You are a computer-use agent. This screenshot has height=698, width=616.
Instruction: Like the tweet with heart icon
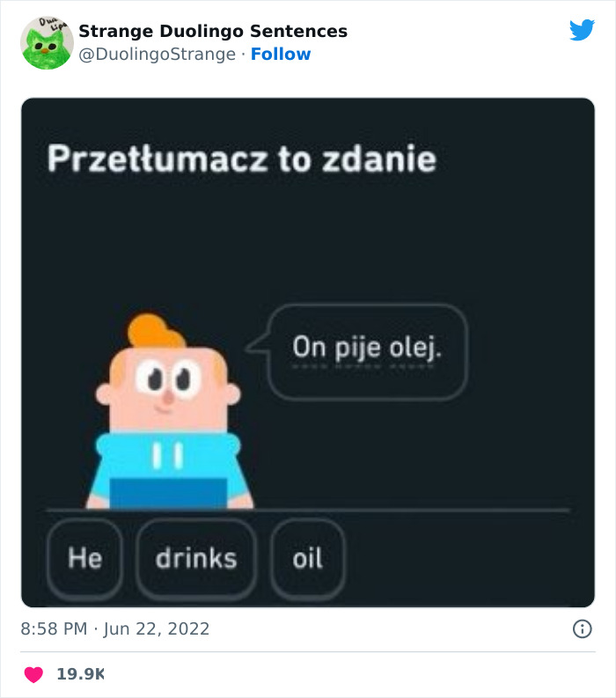[x=33, y=675]
